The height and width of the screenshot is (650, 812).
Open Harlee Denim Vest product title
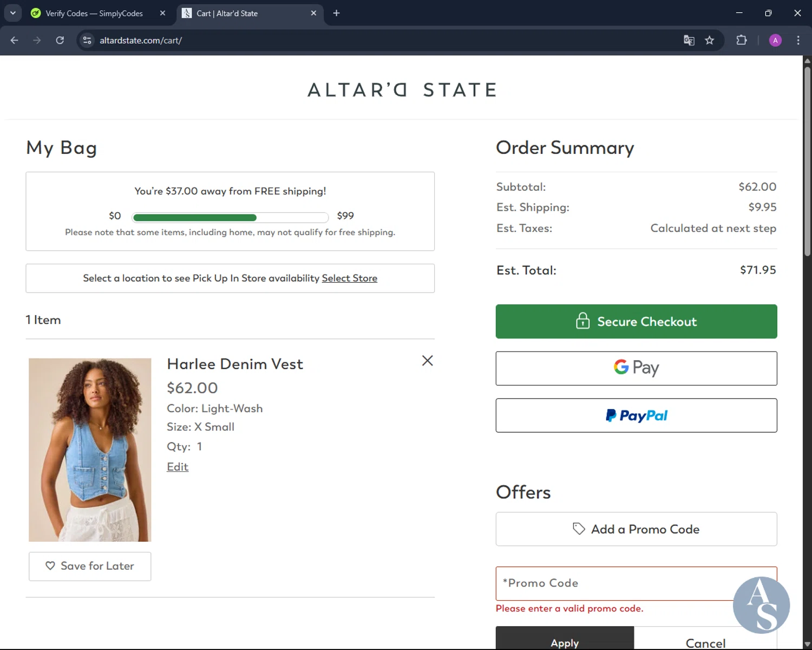(x=235, y=364)
